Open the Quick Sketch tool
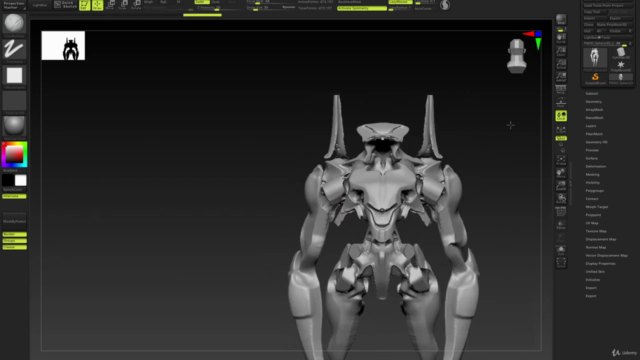This screenshot has height=360, width=640. coord(65,5)
